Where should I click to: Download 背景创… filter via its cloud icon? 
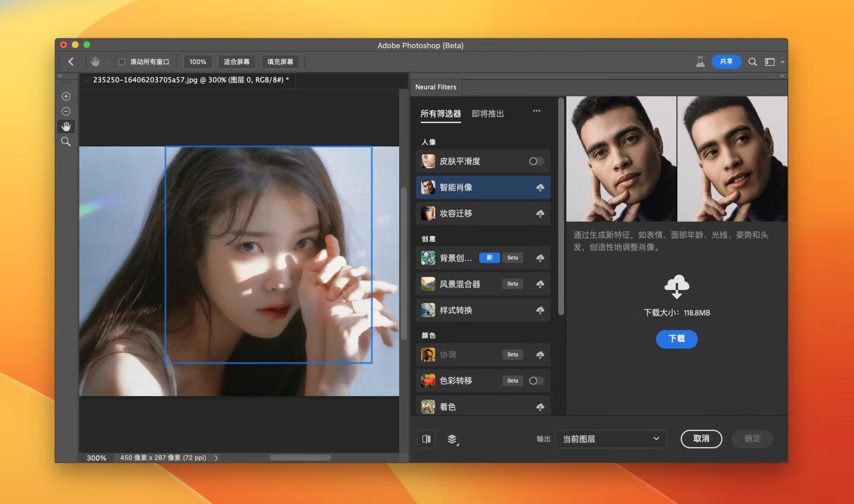click(x=540, y=258)
